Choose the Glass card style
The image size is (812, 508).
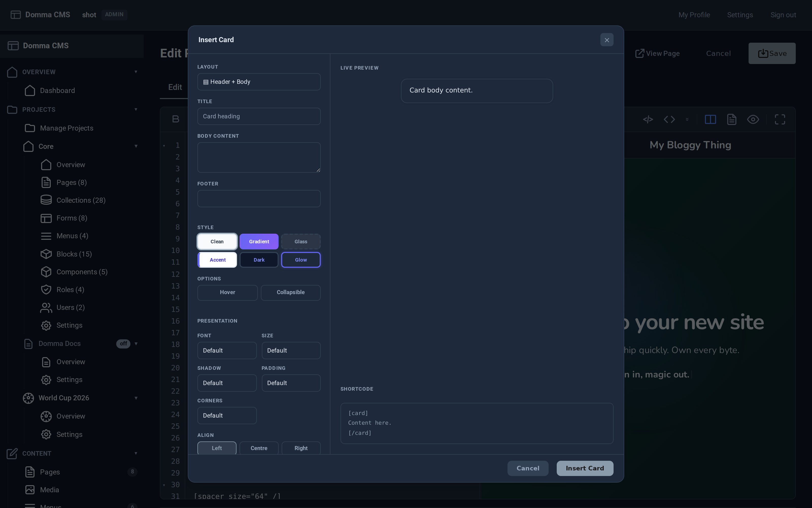click(301, 242)
